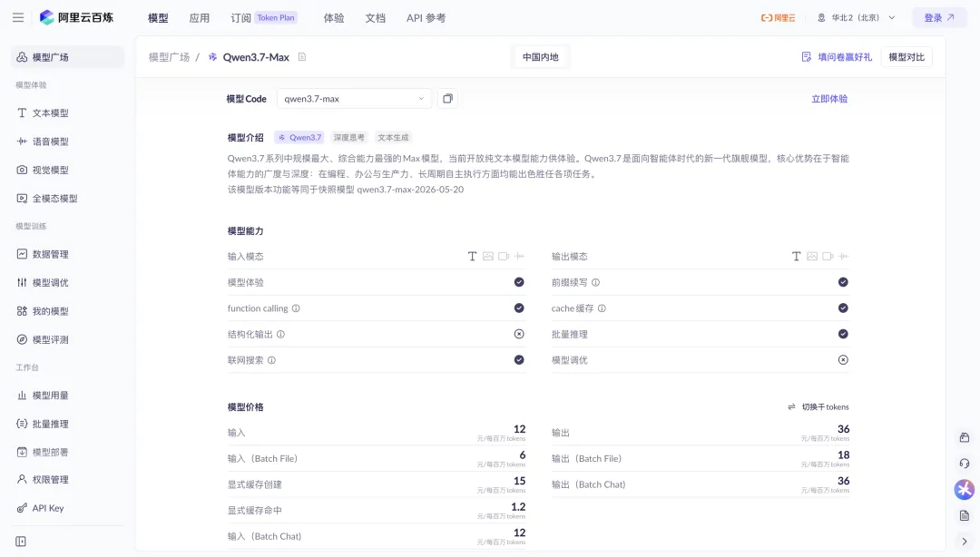980x557 pixels.
Task: Collapse the sidebar using bottom-left panel icon
Action: [21, 542]
